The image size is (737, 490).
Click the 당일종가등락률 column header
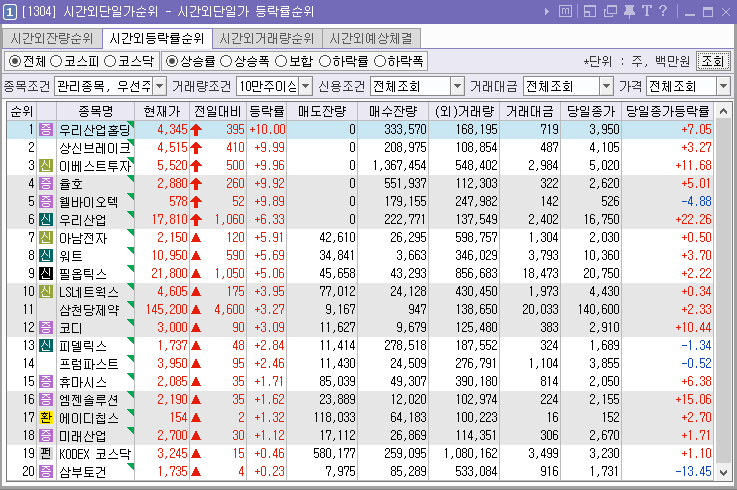668,111
